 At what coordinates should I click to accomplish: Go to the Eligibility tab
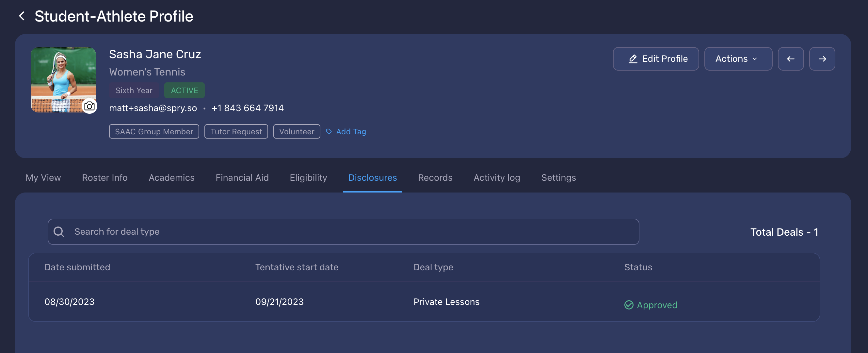(308, 177)
